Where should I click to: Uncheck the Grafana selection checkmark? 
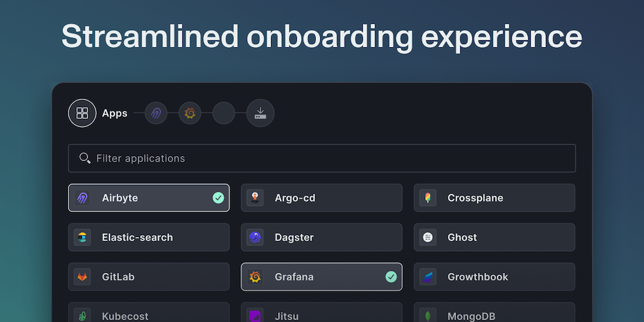tap(391, 277)
